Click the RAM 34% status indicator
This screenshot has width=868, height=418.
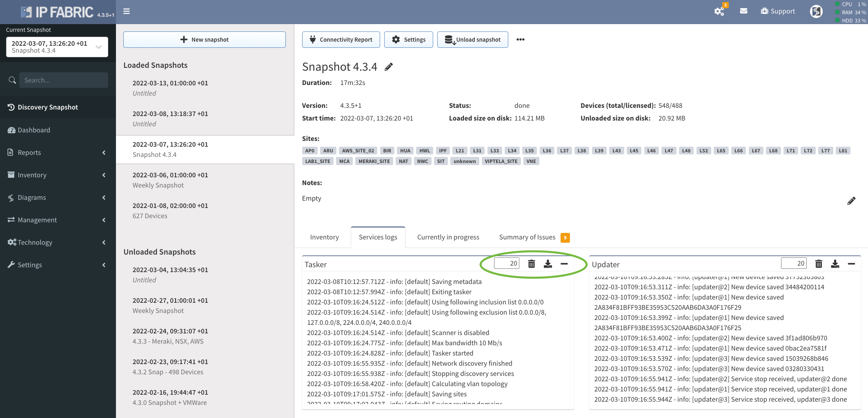pyautogui.click(x=851, y=12)
